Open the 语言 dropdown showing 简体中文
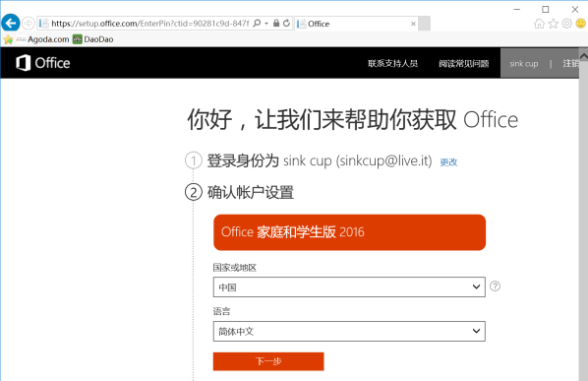This screenshot has height=381, width=588. click(x=349, y=331)
